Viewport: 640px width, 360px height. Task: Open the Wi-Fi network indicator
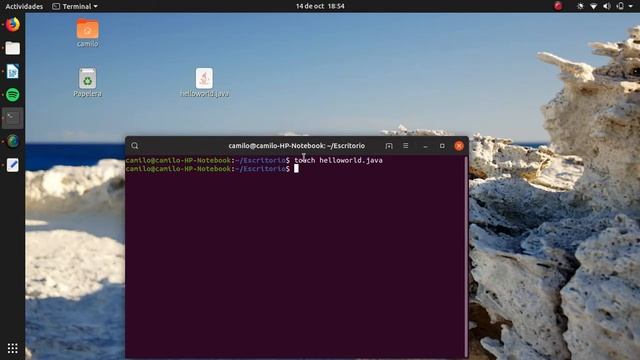pyautogui.click(x=594, y=6)
